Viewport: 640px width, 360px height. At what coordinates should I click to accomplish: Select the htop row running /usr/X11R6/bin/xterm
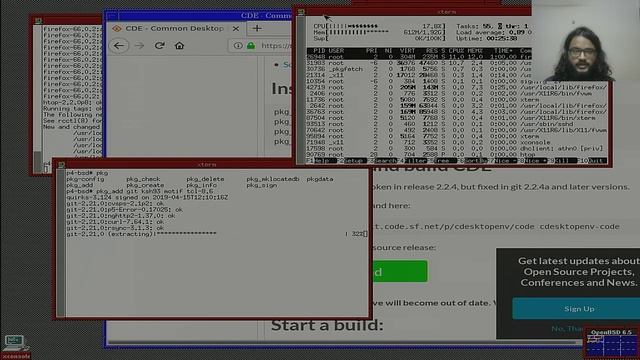[x=456, y=118]
